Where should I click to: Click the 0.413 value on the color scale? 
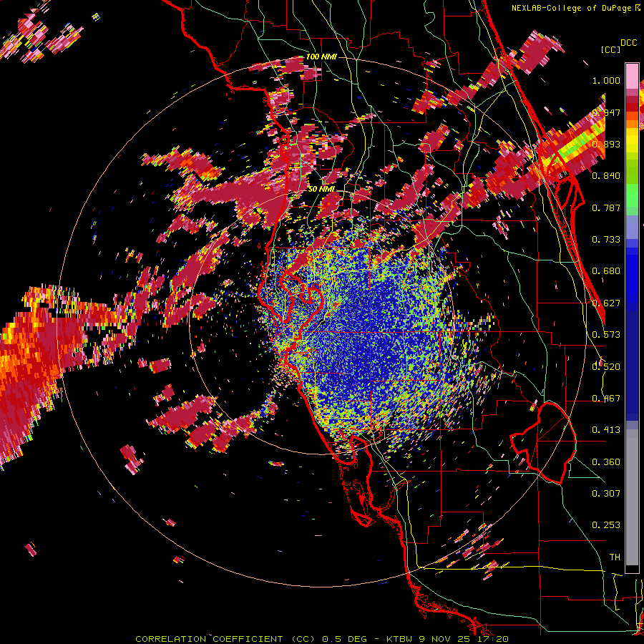click(x=606, y=430)
